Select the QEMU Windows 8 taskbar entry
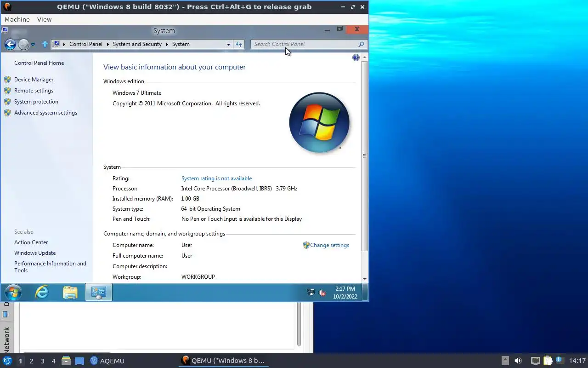Screen dimensions: 588x368 tap(224, 361)
